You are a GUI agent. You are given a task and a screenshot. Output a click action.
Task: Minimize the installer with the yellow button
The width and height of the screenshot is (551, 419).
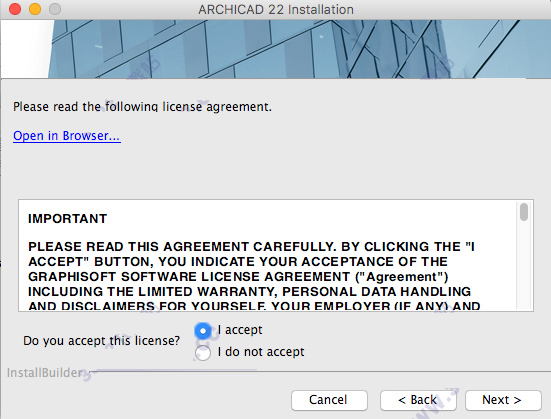[35, 9]
